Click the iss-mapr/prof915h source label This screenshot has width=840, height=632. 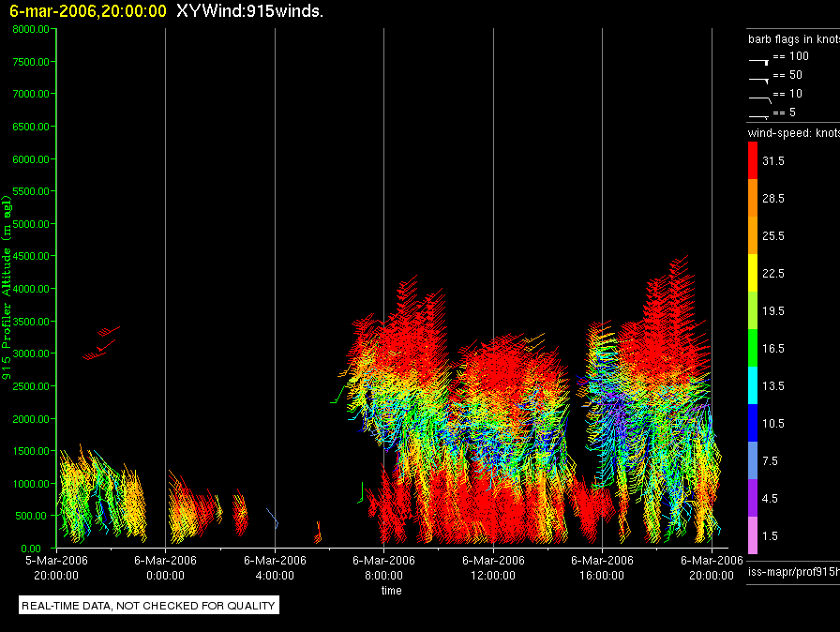[794, 572]
